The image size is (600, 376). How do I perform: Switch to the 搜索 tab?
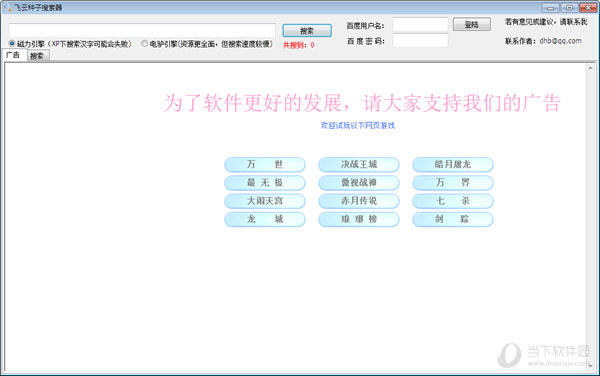(37, 56)
